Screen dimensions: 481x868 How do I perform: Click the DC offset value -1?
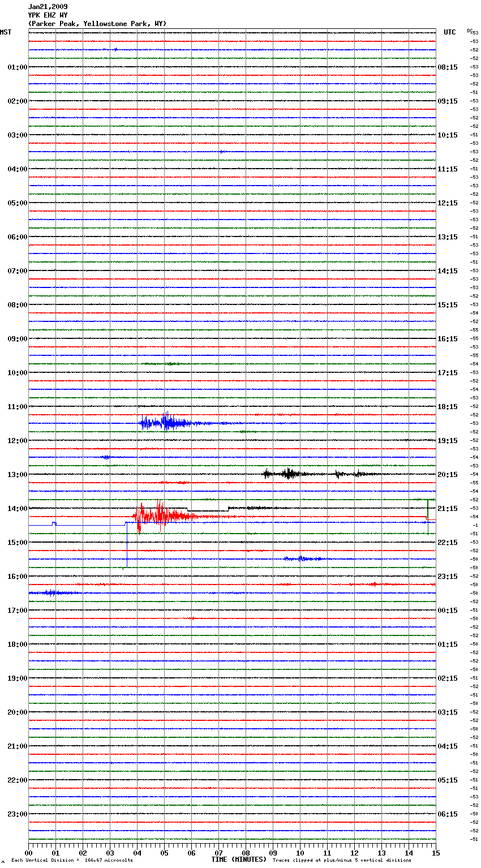(x=475, y=525)
